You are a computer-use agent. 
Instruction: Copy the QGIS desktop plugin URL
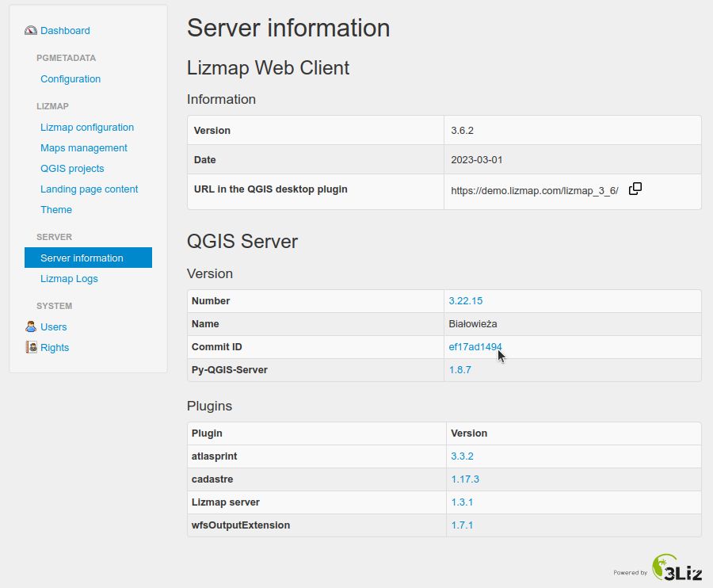(x=635, y=189)
